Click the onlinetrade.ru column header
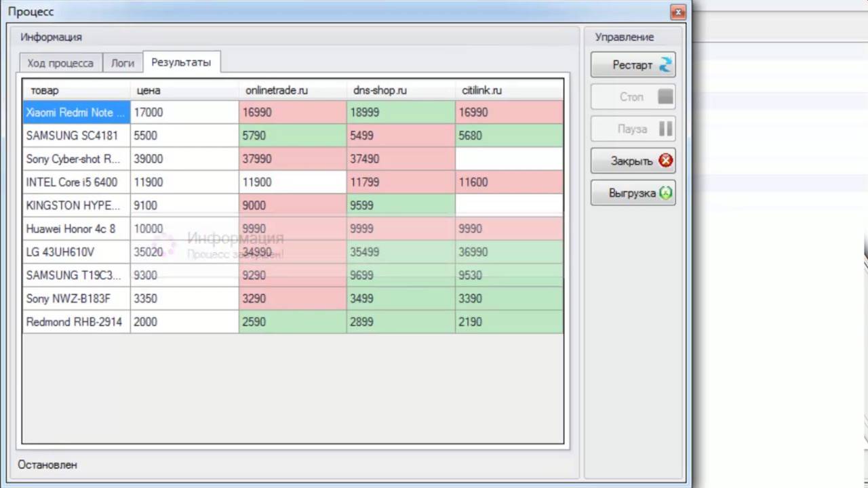This screenshot has width=868, height=488. click(x=293, y=90)
